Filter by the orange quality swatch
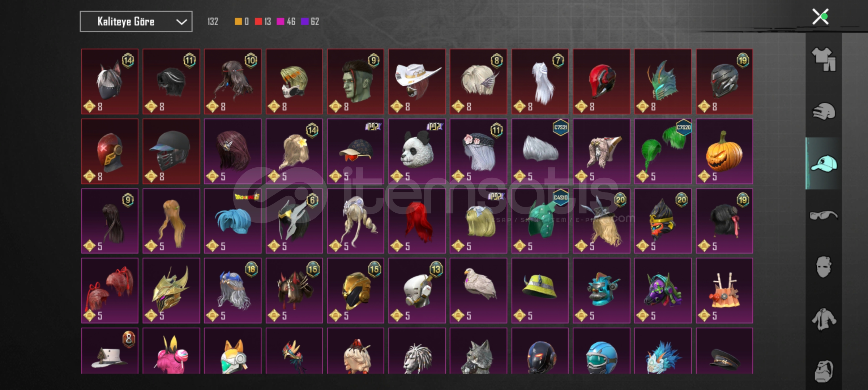The height and width of the screenshot is (390, 868). [x=238, y=22]
